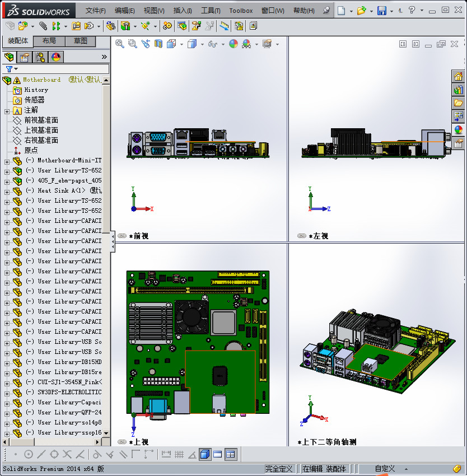Open the Toolbox menu
The height and width of the screenshot is (476, 467).
(x=241, y=11)
